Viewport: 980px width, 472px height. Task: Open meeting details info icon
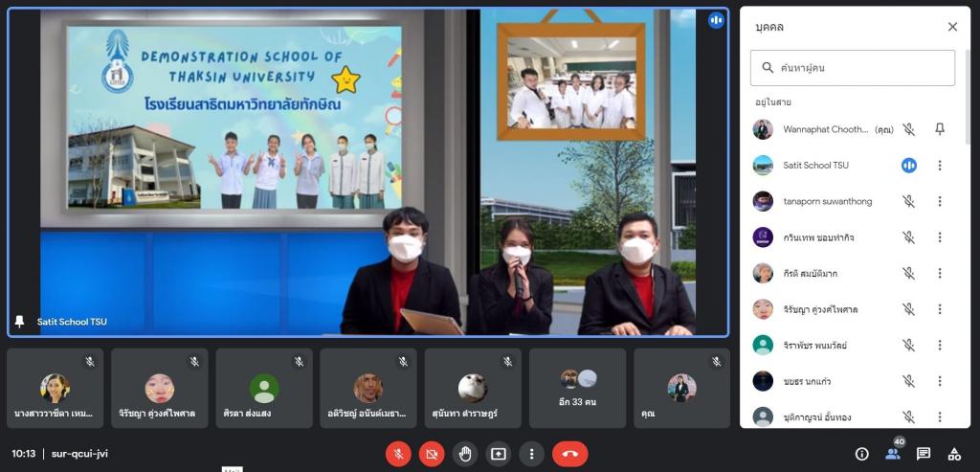click(x=862, y=455)
